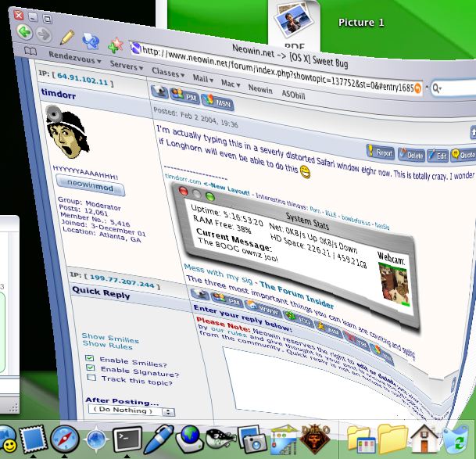The width and height of the screenshot is (476, 459).
Task: Click the blue reload icon in Safari
Action: [x=91, y=41]
